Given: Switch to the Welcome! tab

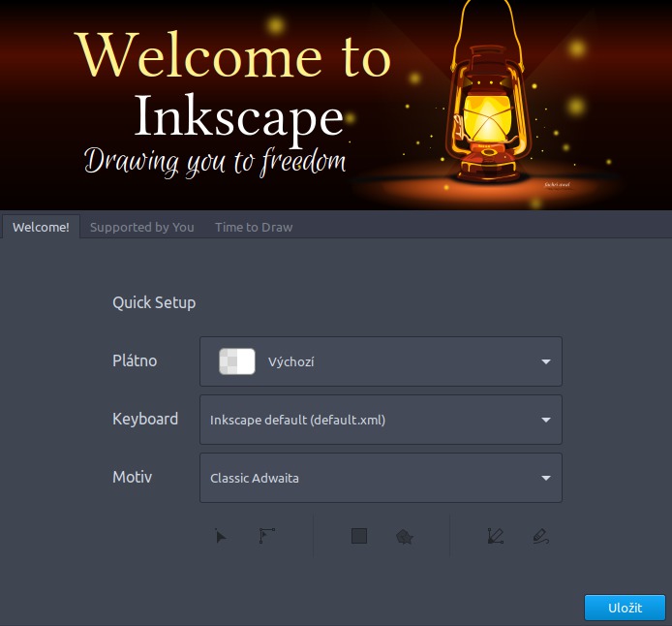Looking at the screenshot, I should tap(41, 227).
